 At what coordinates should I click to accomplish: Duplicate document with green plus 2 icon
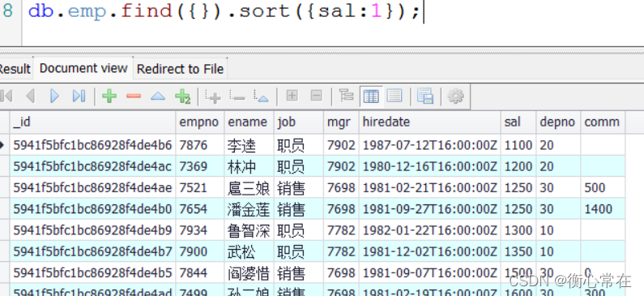(x=182, y=97)
